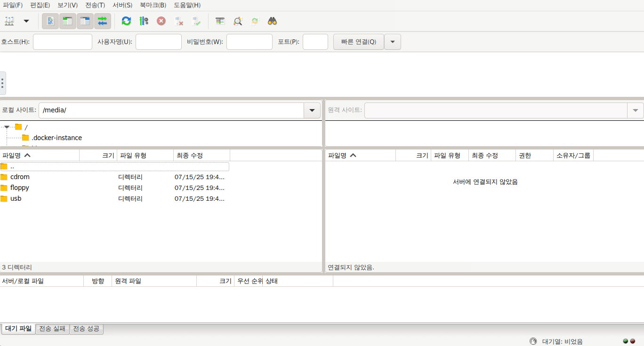Select the parent directory .. row
644x346 pixels.
(x=114, y=166)
